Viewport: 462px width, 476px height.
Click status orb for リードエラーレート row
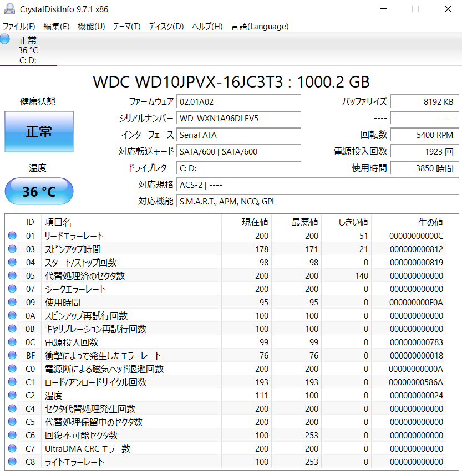click(x=12, y=236)
